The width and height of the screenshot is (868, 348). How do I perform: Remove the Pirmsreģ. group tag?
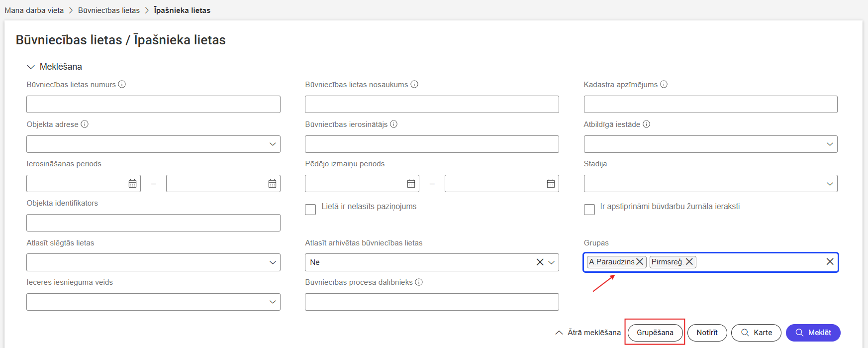(689, 262)
